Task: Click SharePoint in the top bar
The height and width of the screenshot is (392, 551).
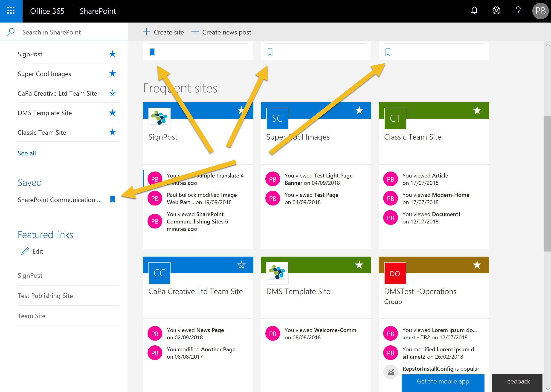Action: (x=98, y=11)
